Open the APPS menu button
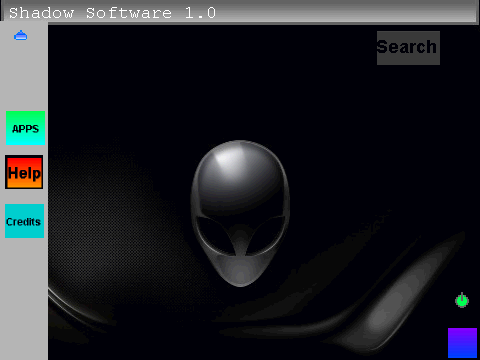480x360 pixels. pos(25,128)
